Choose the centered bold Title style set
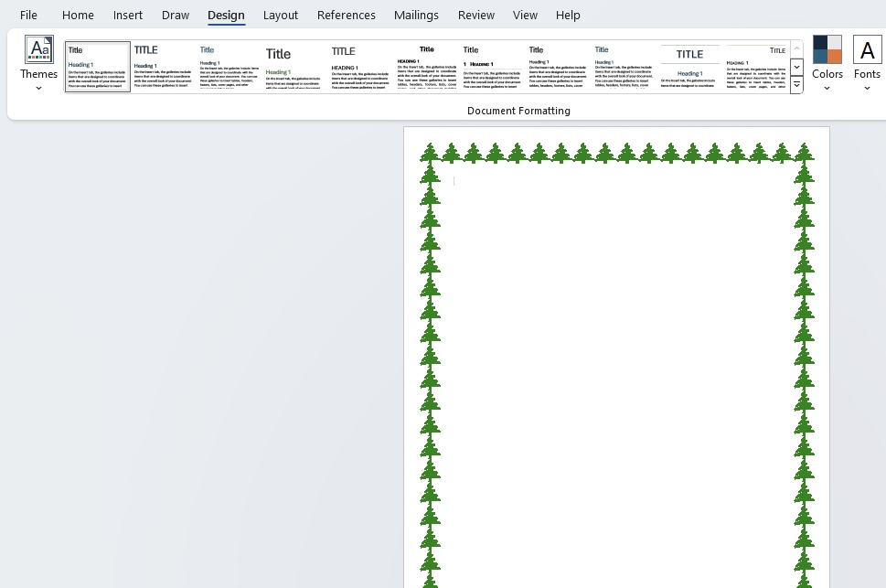 coord(427,66)
